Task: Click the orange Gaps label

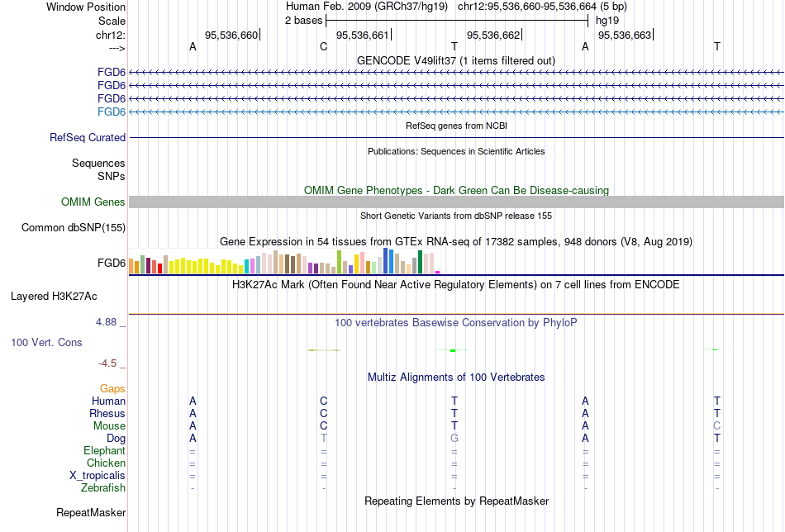Action: [x=112, y=388]
